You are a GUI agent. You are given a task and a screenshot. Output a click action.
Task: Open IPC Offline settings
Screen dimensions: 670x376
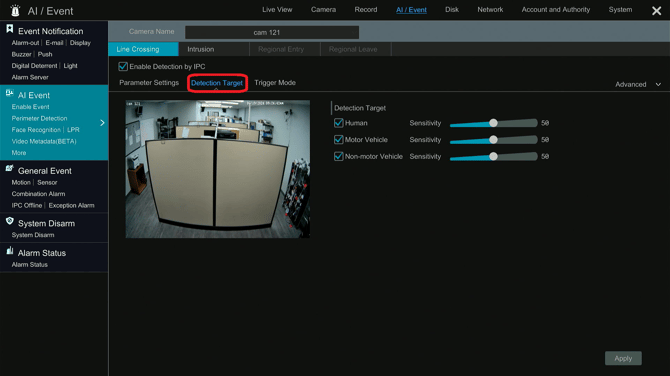(26, 206)
